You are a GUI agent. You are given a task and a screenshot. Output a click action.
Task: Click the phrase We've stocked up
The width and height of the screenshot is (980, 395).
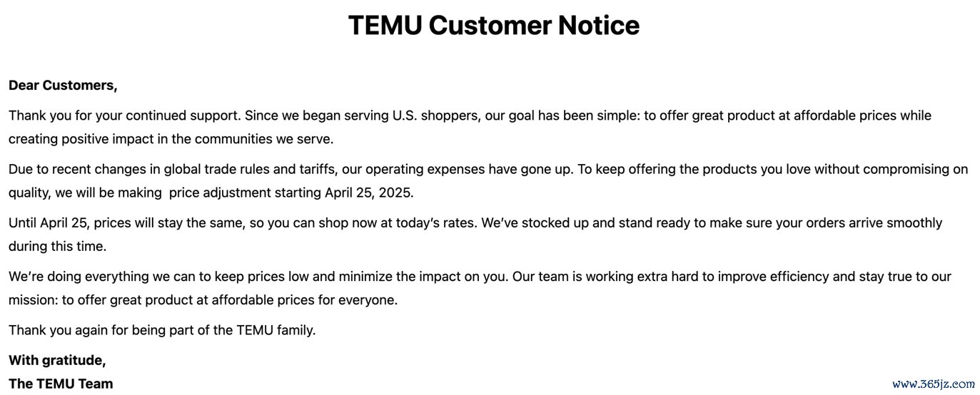click(x=535, y=223)
